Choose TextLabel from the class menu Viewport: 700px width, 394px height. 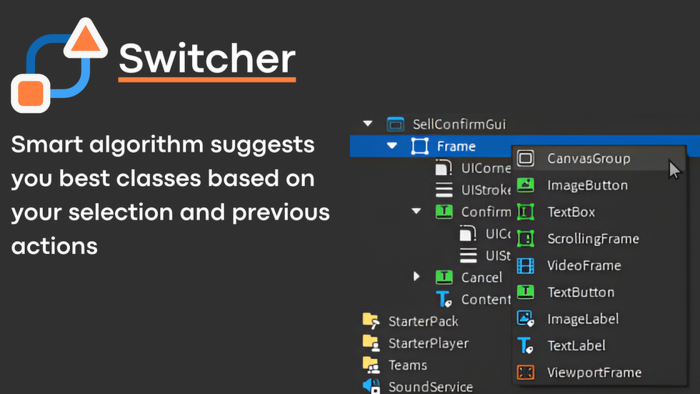pos(599,346)
